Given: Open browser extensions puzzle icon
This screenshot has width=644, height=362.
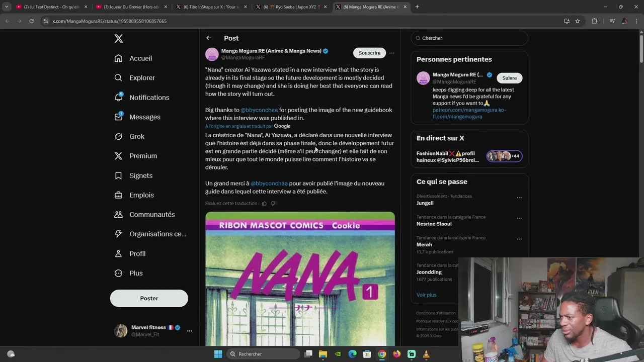Looking at the screenshot, I should [x=594, y=21].
